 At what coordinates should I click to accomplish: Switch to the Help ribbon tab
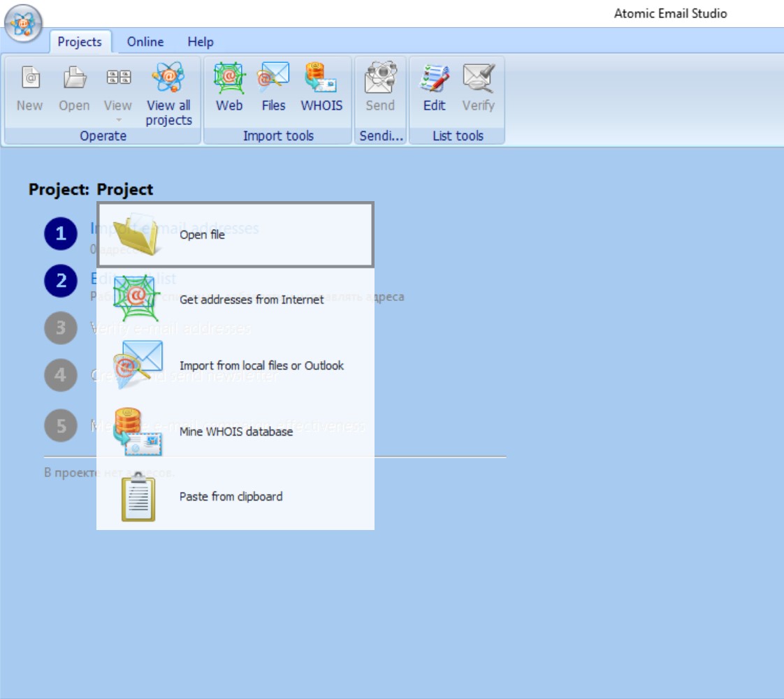coord(201,41)
